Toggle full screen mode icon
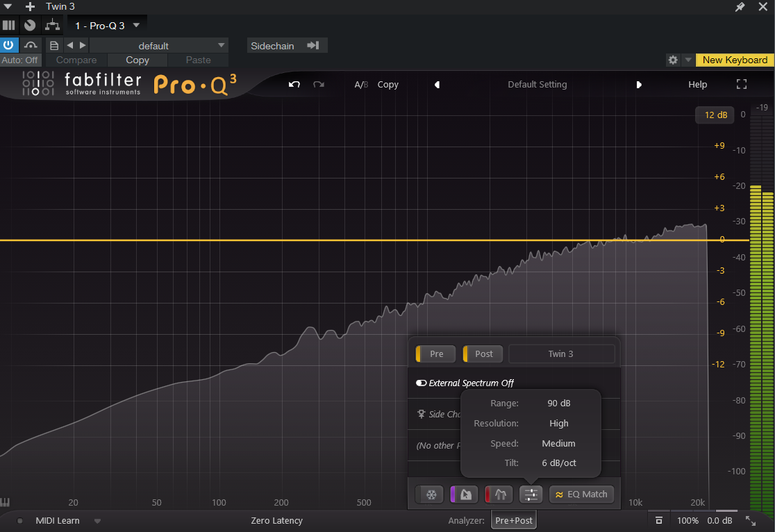This screenshot has width=775, height=532. [742, 85]
